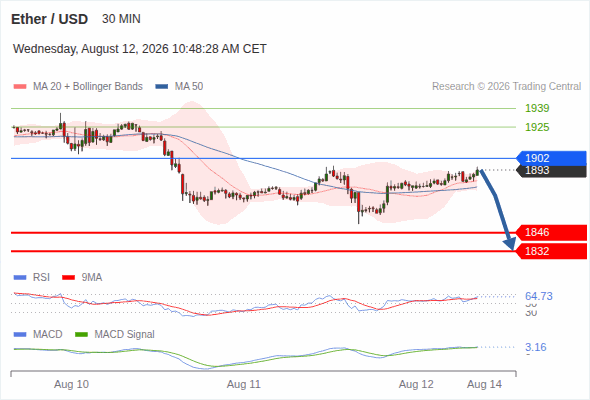This screenshot has width=590, height=400.
Task: Select the 1893 current price tag
Action: pyautogui.click(x=551, y=170)
